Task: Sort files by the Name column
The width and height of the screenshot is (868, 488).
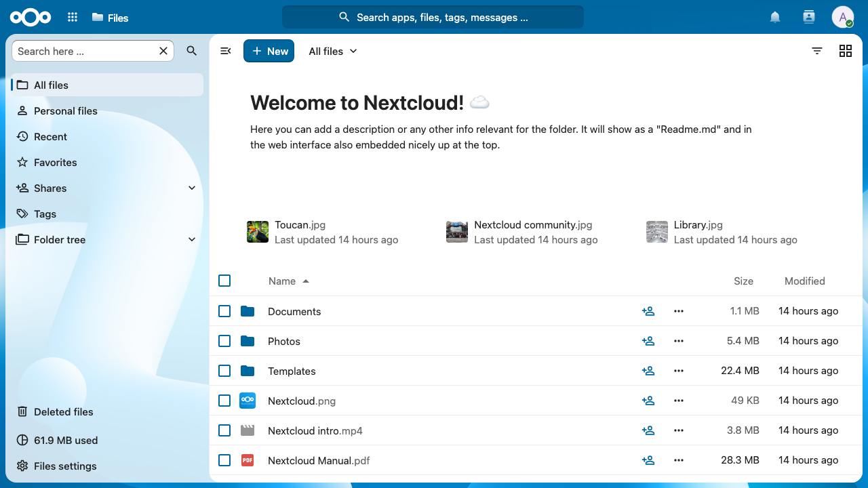Action: pos(288,281)
